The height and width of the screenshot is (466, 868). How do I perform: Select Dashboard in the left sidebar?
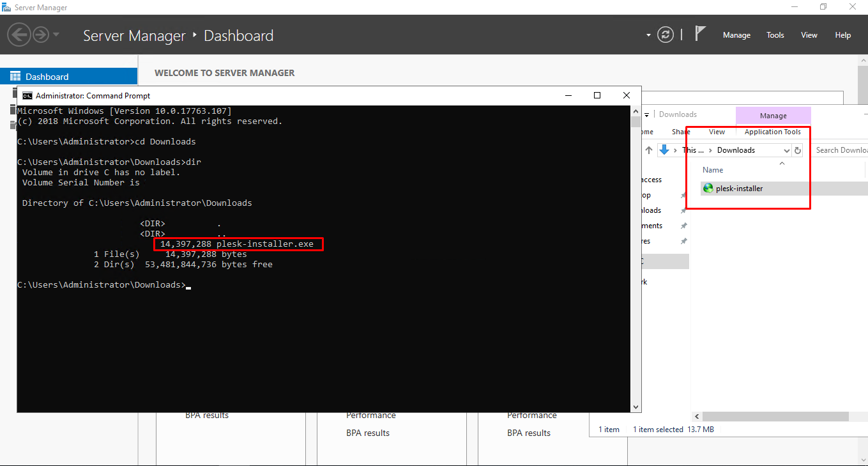pyautogui.click(x=68, y=77)
